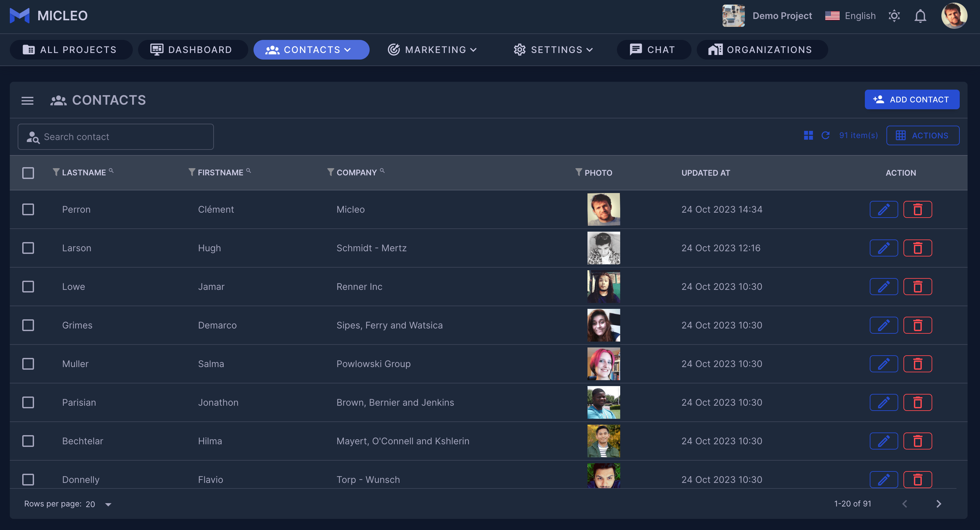Open the Rows per page dropdown
This screenshot has height=530, width=980.
tap(99, 504)
